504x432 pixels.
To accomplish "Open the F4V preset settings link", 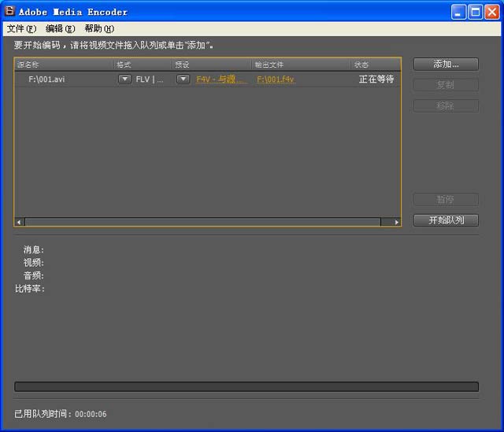I will pos(220,79).
